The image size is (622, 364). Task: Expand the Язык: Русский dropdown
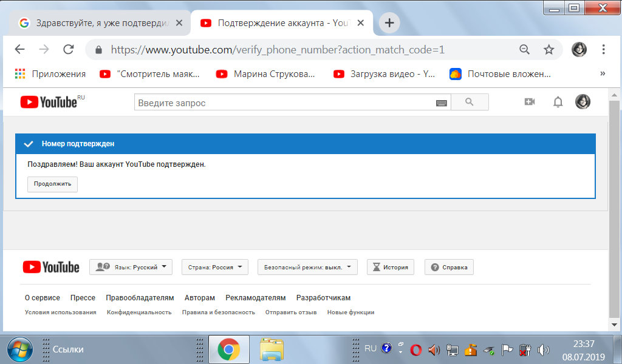tap(131, 267)
